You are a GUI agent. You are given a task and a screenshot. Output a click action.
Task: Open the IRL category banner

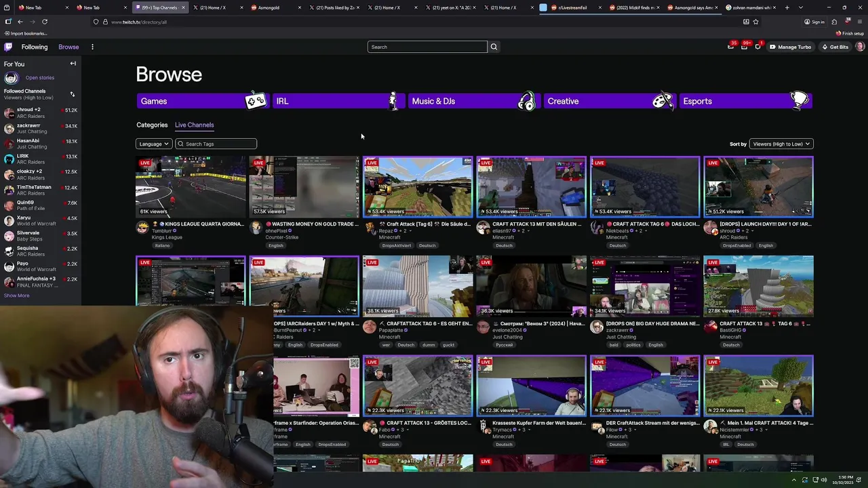[338, 101]
